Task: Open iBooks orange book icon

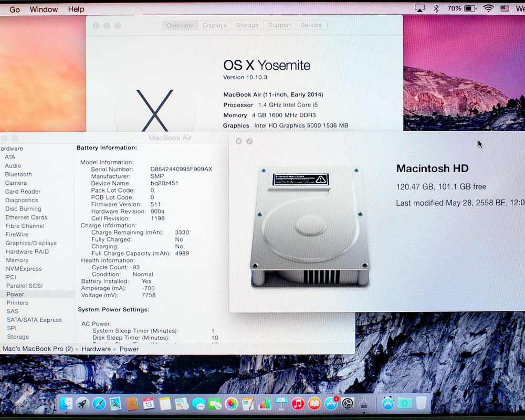Action: (314, 404)
